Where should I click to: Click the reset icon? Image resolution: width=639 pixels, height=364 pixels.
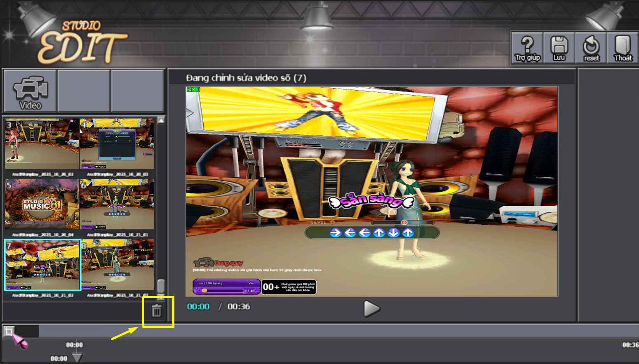[x=591, y=48]
